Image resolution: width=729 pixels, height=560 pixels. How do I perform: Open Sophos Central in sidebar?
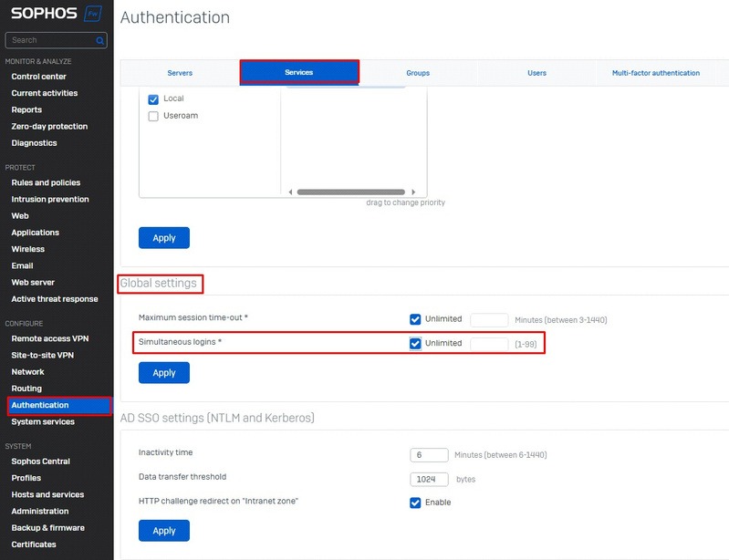(40, 461)
